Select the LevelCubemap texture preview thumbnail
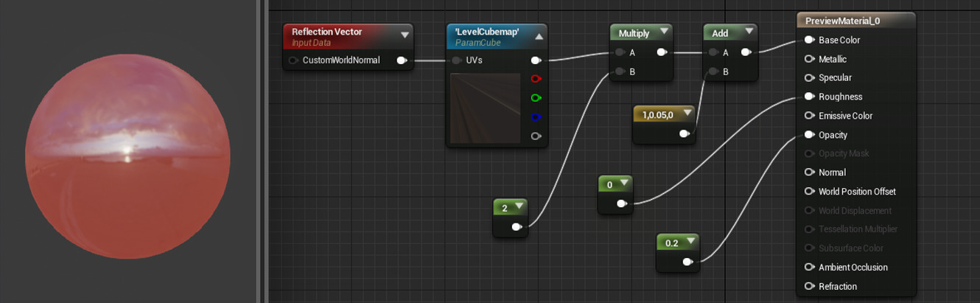This screenshot has height=303, width=980. tap(485, 108)
